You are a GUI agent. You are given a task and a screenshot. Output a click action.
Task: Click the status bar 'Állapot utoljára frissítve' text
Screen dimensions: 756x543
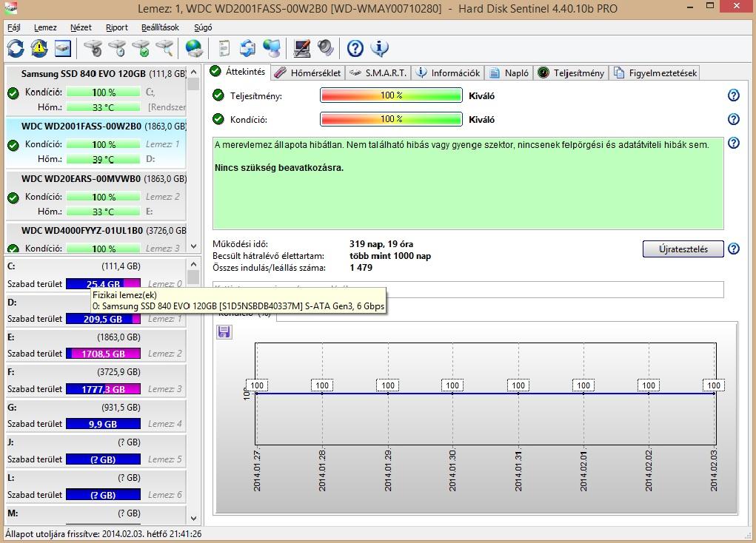[x=104, y=534]
